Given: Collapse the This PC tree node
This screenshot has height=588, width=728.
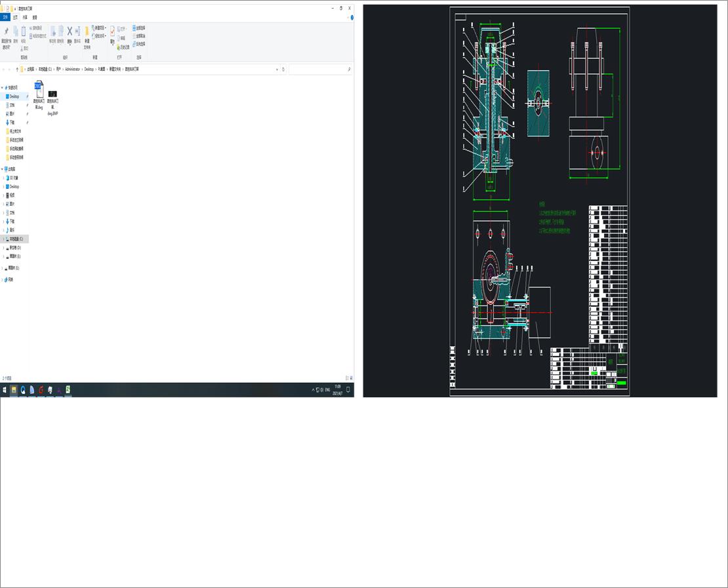Looking at the screenshot, I should [2, 169].
